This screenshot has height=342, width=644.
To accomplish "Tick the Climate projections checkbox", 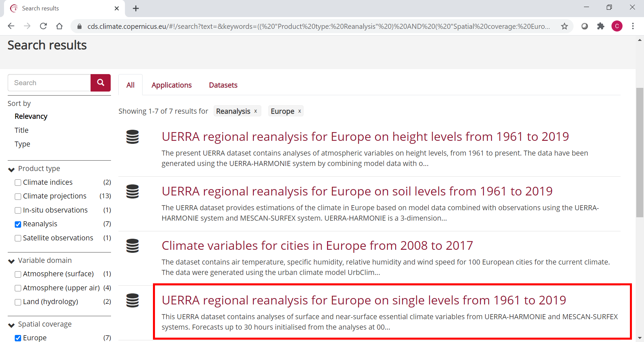I will [18, 196].
